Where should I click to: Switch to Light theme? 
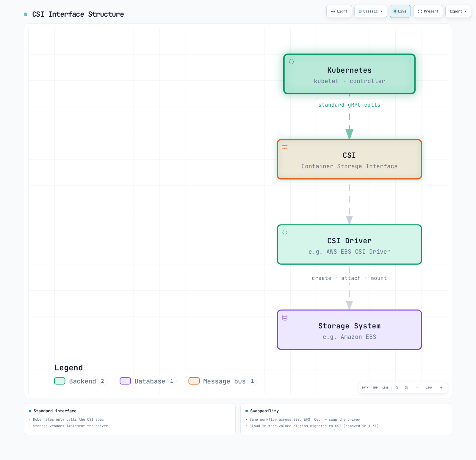(339, 11)
